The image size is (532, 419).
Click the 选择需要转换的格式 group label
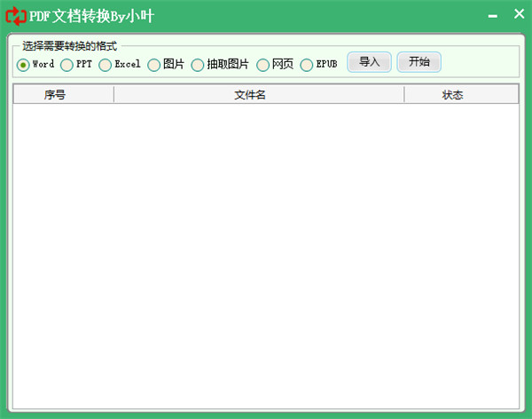pos(69,46)
